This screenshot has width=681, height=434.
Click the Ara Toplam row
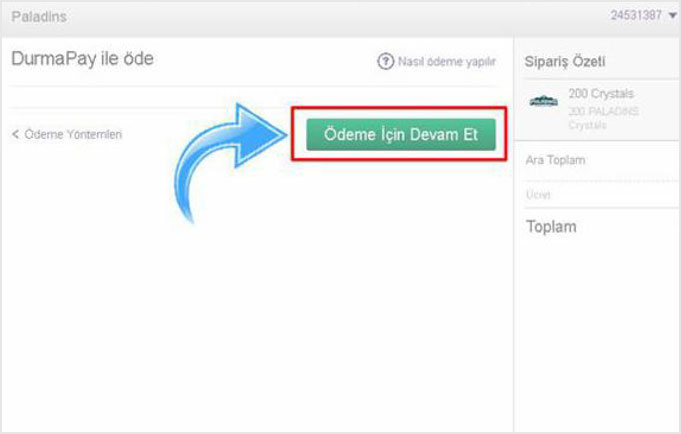tap(555, 160)
